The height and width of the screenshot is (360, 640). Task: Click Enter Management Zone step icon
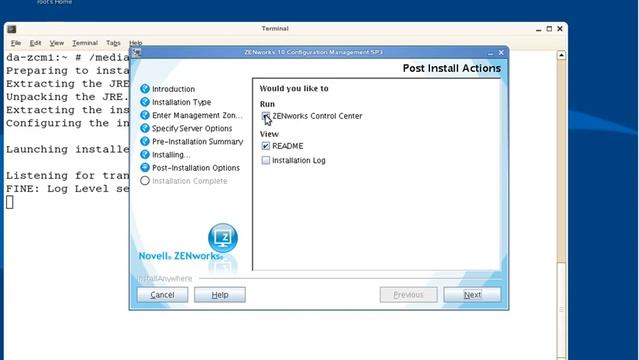click(144, 115)
